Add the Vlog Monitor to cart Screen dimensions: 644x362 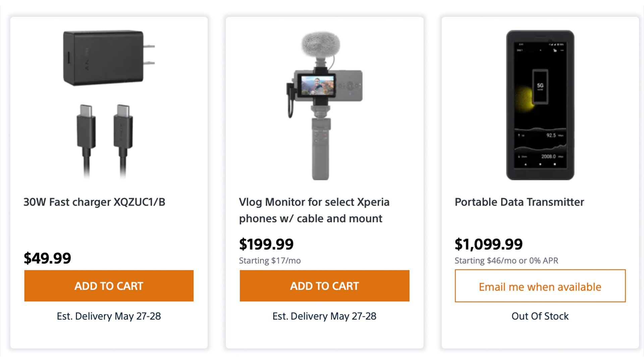[324, 286]
